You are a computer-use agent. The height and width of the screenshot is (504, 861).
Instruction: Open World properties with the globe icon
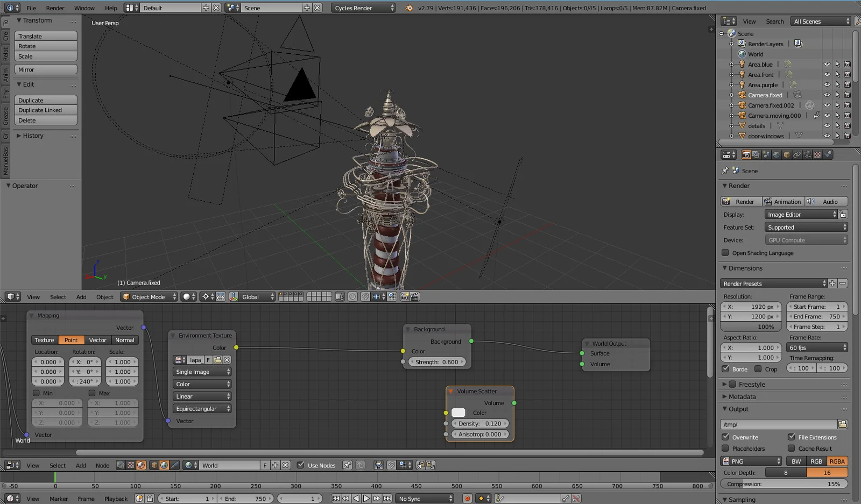(776, 154)
